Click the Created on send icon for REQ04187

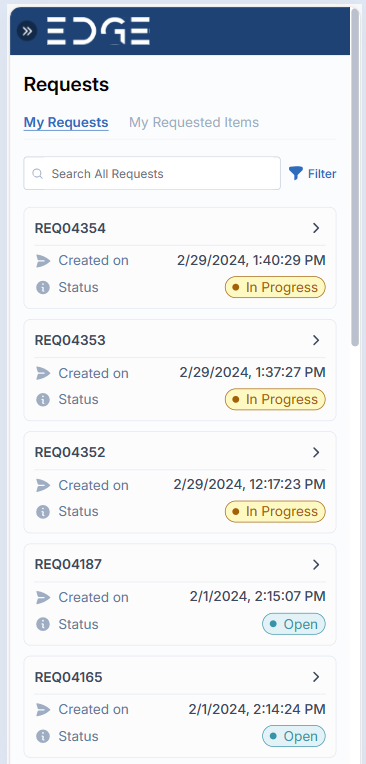tap(43, 597)
